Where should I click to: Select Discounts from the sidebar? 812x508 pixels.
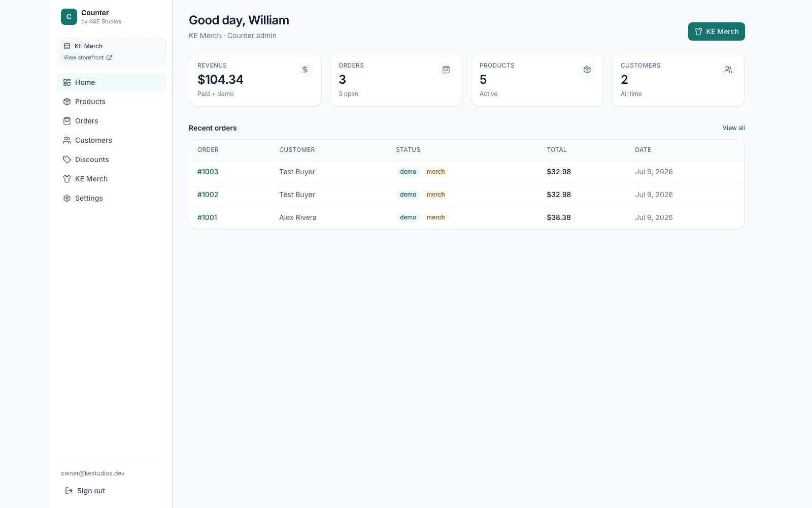click(111, 160)
